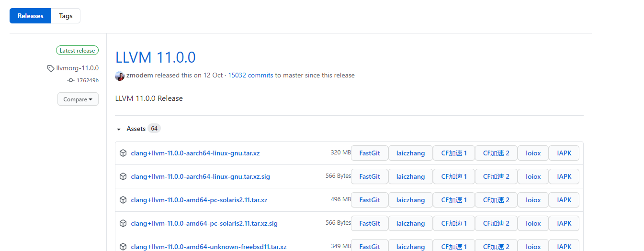Click package icon for aarch64-linux-gnu.tar.xz.sig

pyautogui.click(x=123, y=176)
